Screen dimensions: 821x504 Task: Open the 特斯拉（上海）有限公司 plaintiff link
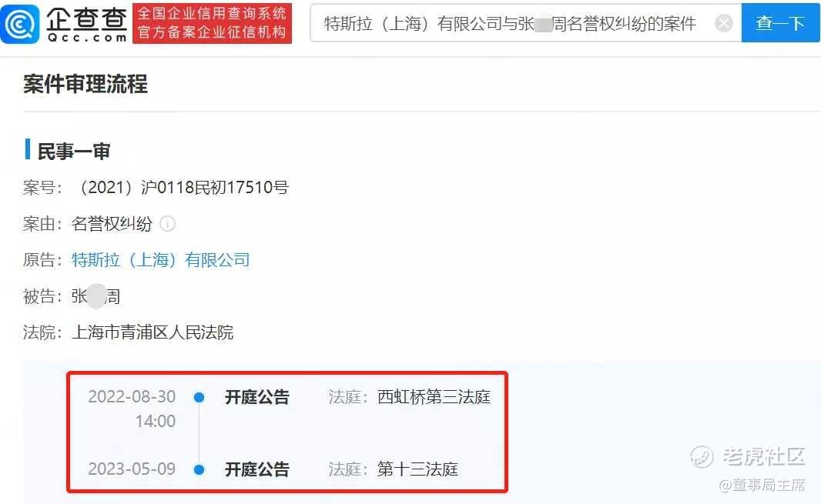pyautogui.click(x=161, y=260)
